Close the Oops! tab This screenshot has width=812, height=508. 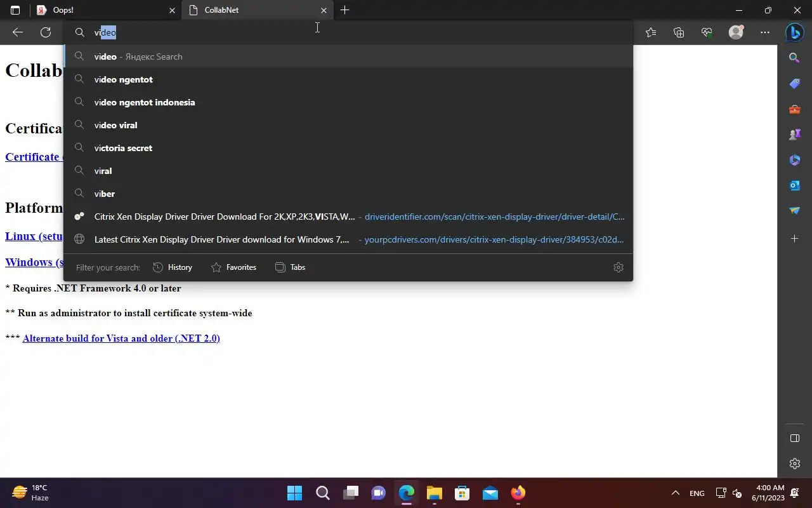click(x=172, y=10)
